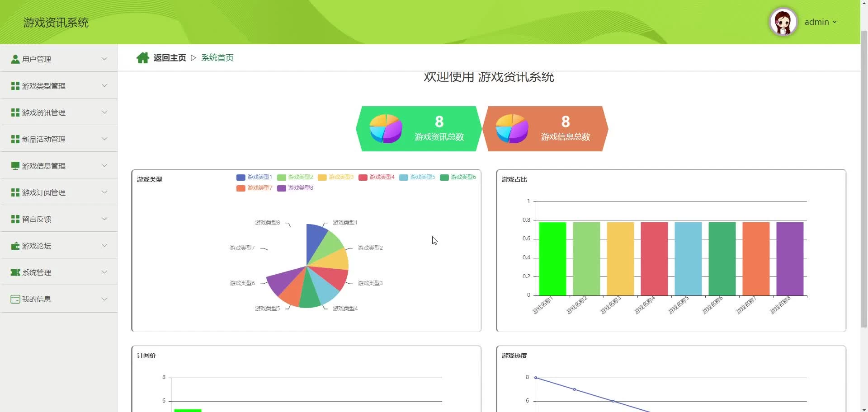
Task: Expand the 用户管理 chevron
Action: (104, 59)
